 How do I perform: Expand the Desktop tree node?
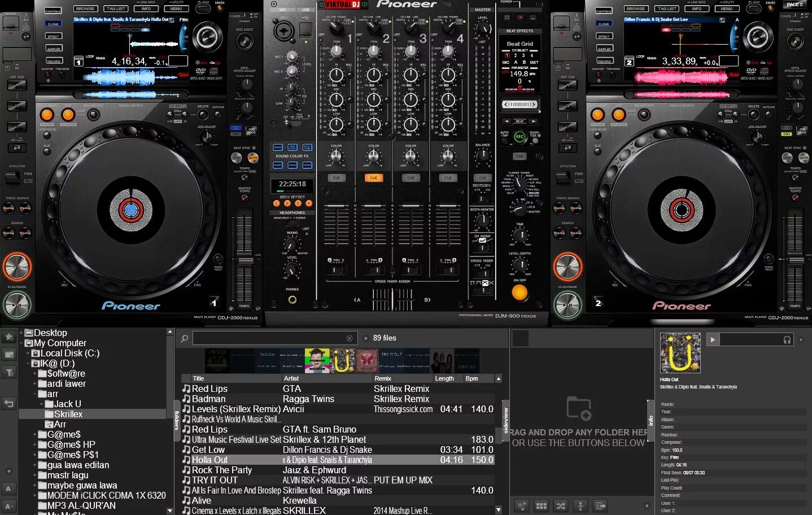tap(21, 333)
